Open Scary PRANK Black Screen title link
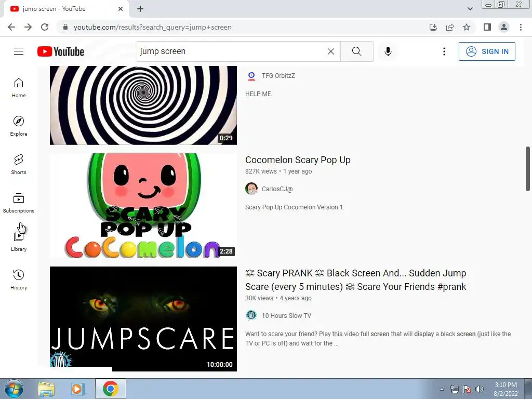This screenshot has height=399, width=532. click(x=355, y=280)
